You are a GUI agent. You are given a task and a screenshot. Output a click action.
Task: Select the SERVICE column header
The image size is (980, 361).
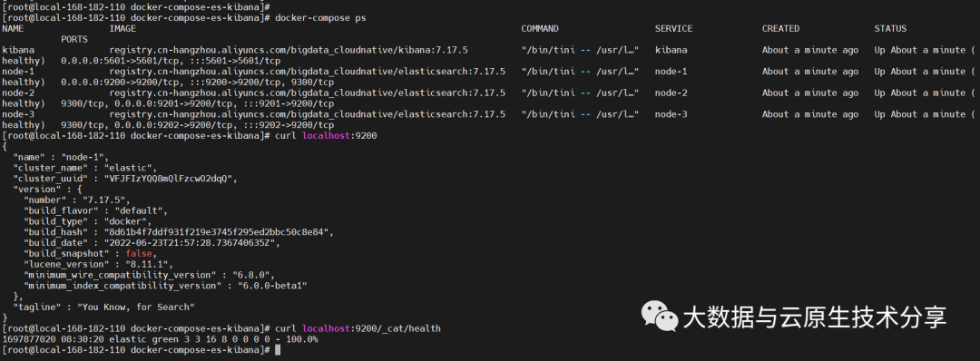(673, 29)
